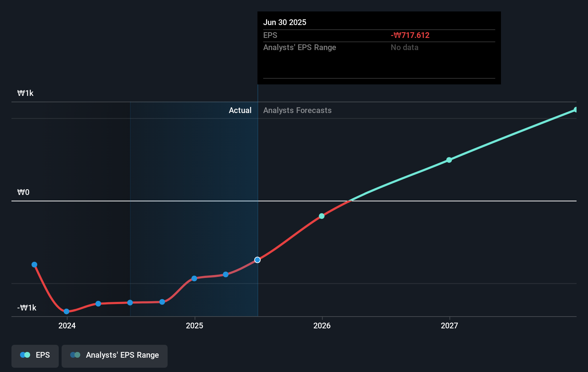Expand the Jun 30 2025 tooltip details
The height and width of the screenshot is (372, 588).
tap(285, 22)
